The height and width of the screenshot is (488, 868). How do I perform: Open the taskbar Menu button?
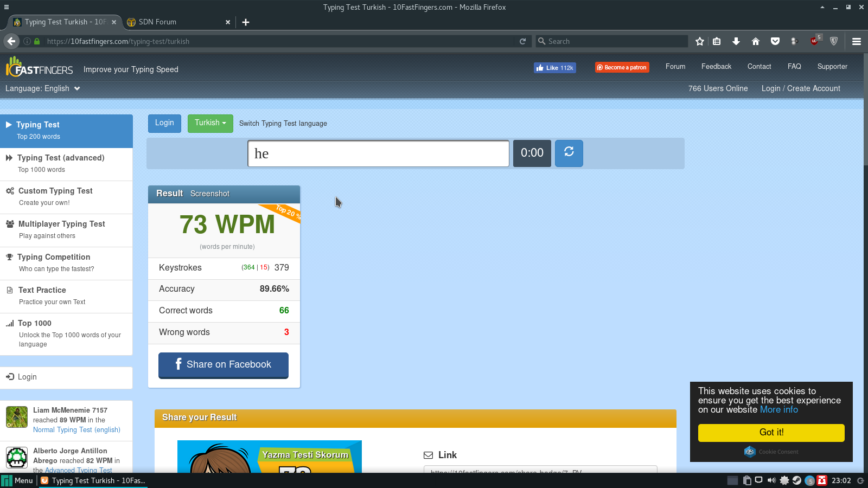(18, 480)
